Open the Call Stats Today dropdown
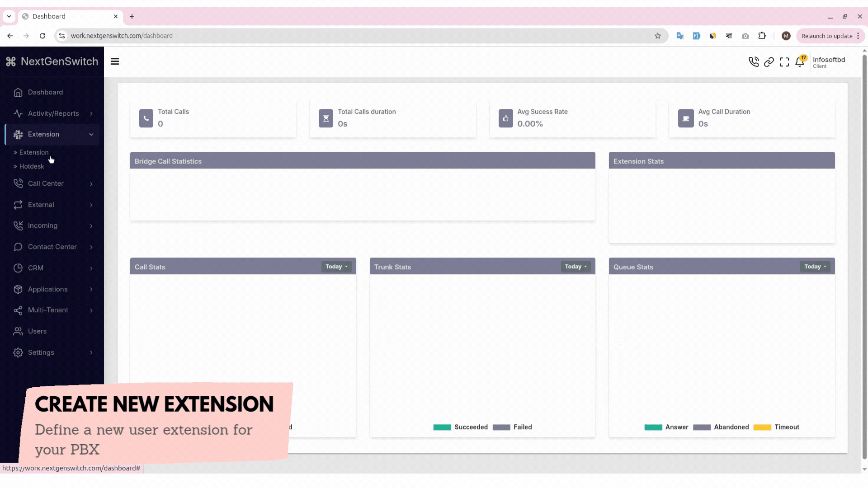The height and width of the screenshot is (488, 868). [336, 267]
